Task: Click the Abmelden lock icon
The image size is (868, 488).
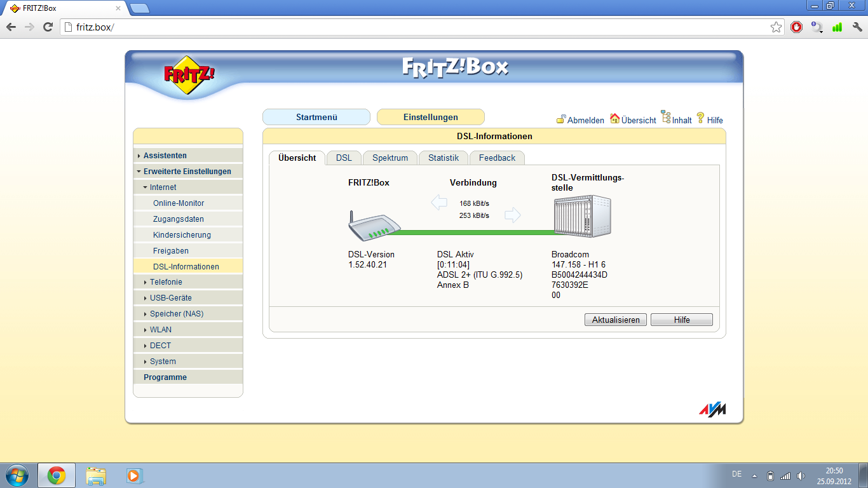Action: 561,119
